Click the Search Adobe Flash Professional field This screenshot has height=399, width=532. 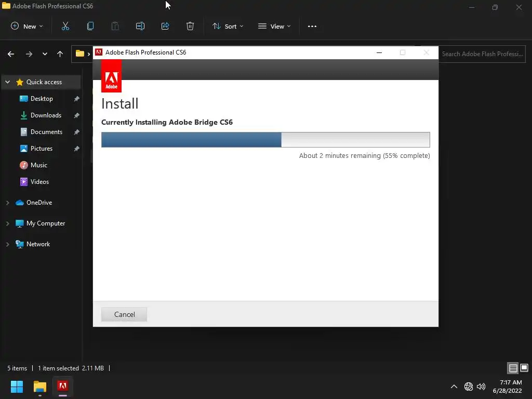point(482,54)
